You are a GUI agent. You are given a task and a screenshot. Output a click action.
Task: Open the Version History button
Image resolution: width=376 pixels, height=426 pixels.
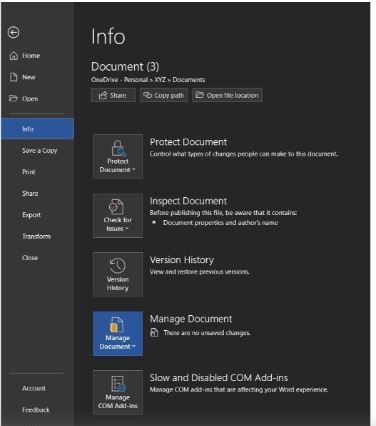[118, 274]
